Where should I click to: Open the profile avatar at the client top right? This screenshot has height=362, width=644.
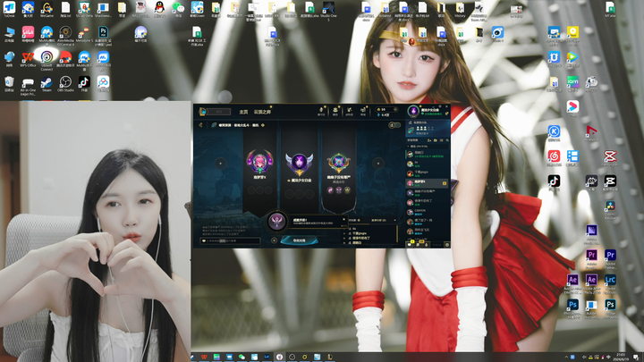[x=413, y=111]
